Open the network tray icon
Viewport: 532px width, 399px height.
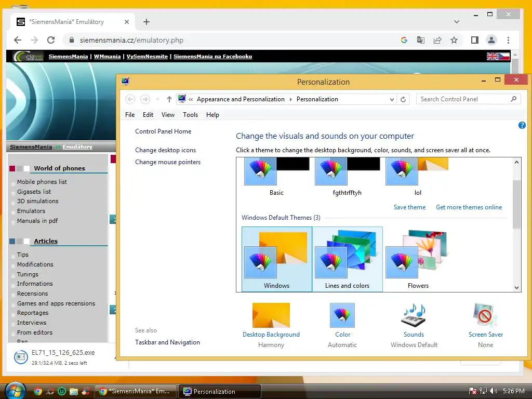[x=483, y=391]
